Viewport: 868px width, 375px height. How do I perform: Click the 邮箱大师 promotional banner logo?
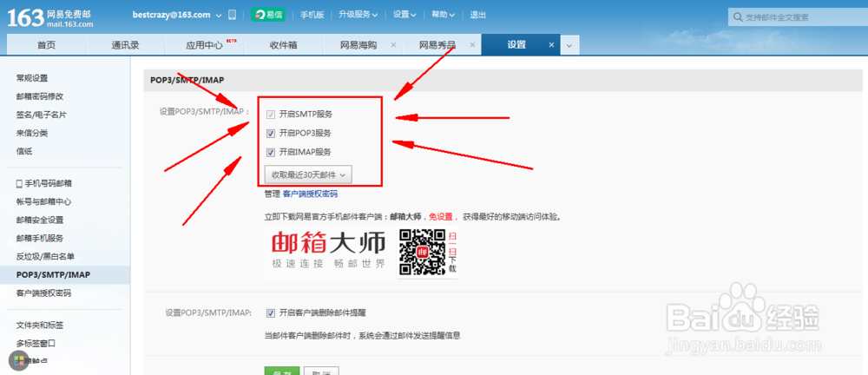tap(328, 249)
